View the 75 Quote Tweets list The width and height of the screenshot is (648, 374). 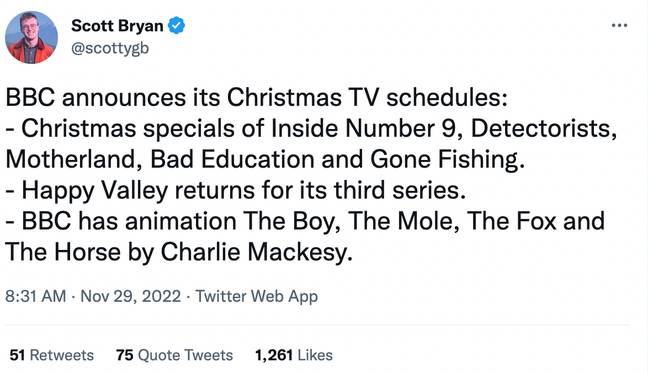point(174,355)
